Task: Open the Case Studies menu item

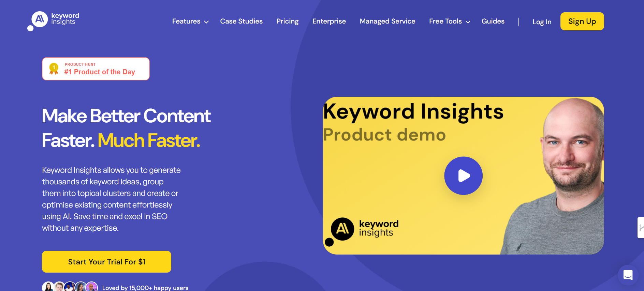Action: [x=241, y=21]
